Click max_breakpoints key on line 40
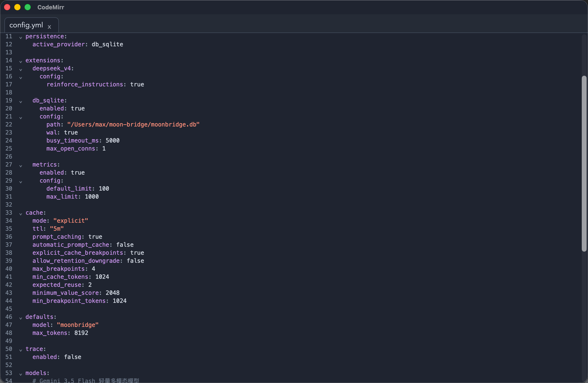This screenshot has height=383, width=588. pos(59,269)
